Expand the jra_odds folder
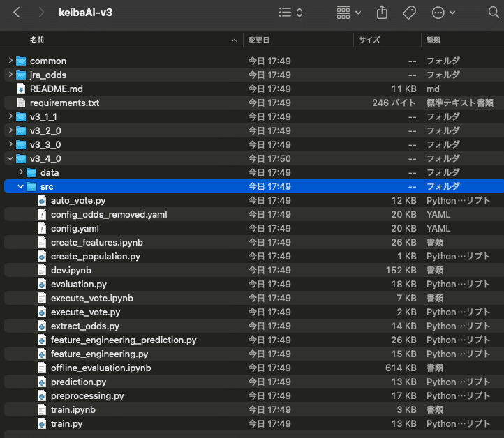The height and width of the screenshot is (438, 504). 10,75
